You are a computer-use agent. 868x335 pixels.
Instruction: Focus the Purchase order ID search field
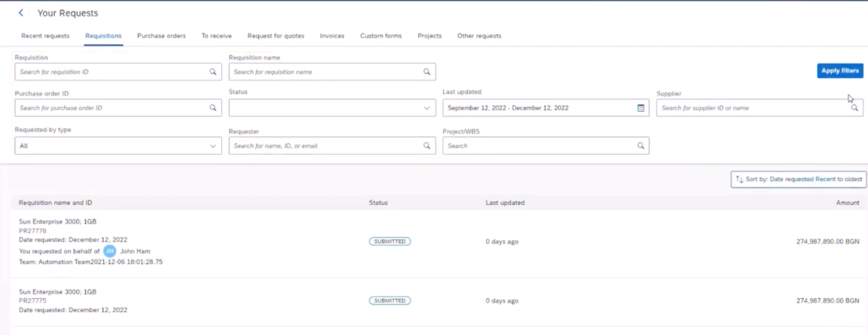click(x=119, y=108)
